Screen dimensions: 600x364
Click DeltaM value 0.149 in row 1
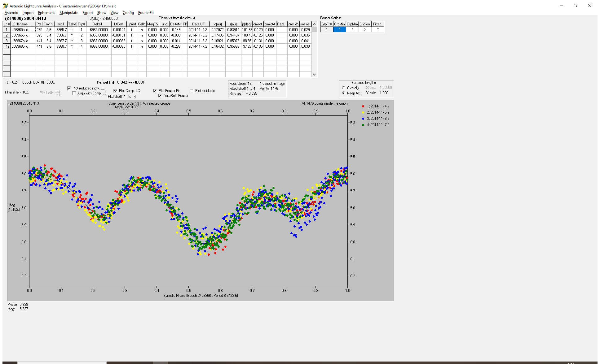pyautogui.click(x=175, y=30)
